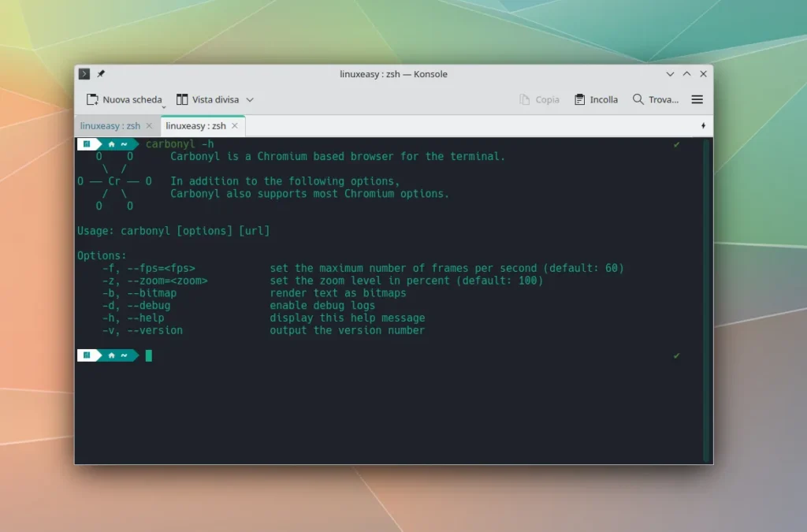
Task: Click the Incolla paste clipboard icon
Action: click(580, 100)
